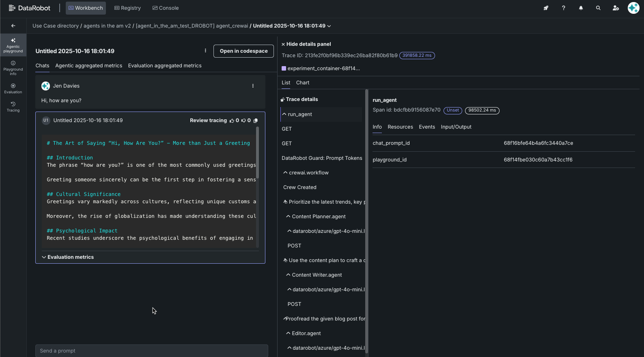This screenshot has height=357, width=644.
Task: Click the back arrow icon
Action: (x=13, y=26)
